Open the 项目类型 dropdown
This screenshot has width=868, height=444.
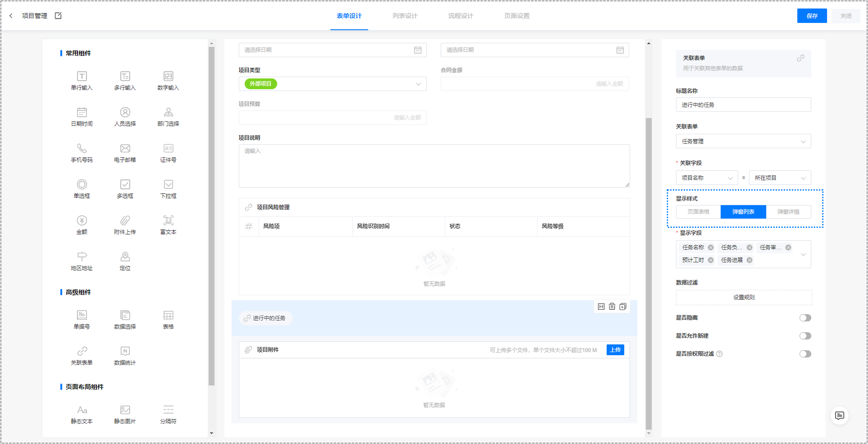point(333,84)
